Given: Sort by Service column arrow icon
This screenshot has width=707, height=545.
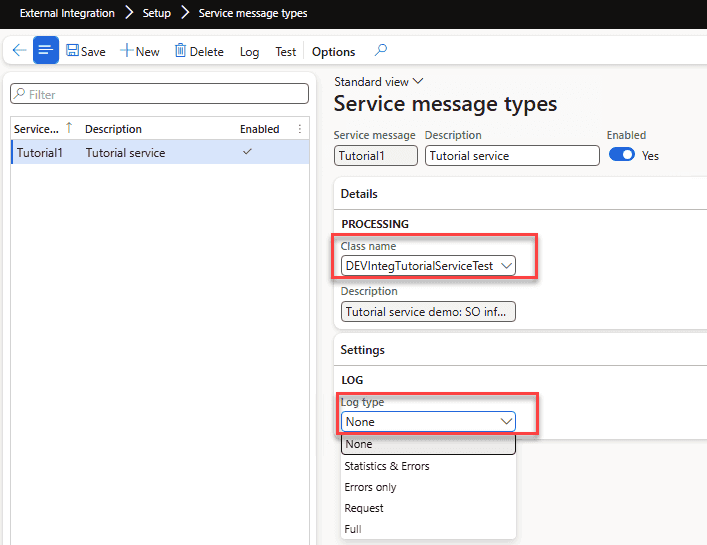Looking at the screenshot, I should 69,129.
